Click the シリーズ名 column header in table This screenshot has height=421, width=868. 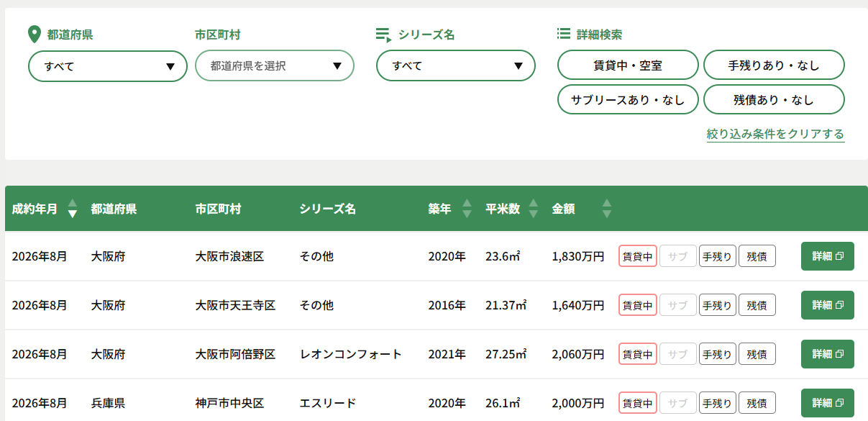328,209
